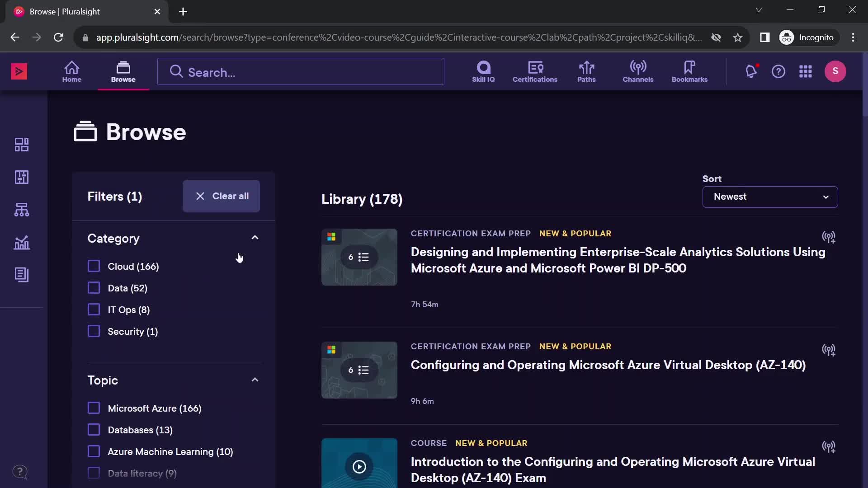Go to Home in top navigation
Viewport: 868px width, 488px height.
[72, 72]
